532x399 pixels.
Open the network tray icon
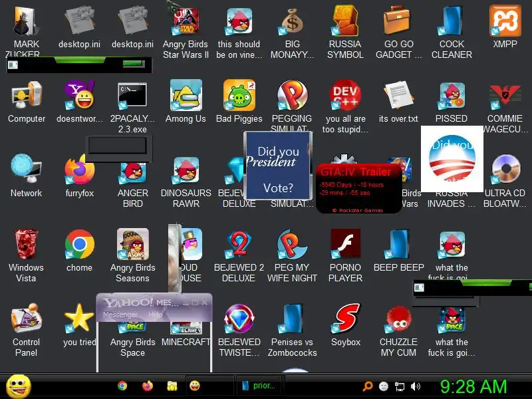(x=400, y=386)
